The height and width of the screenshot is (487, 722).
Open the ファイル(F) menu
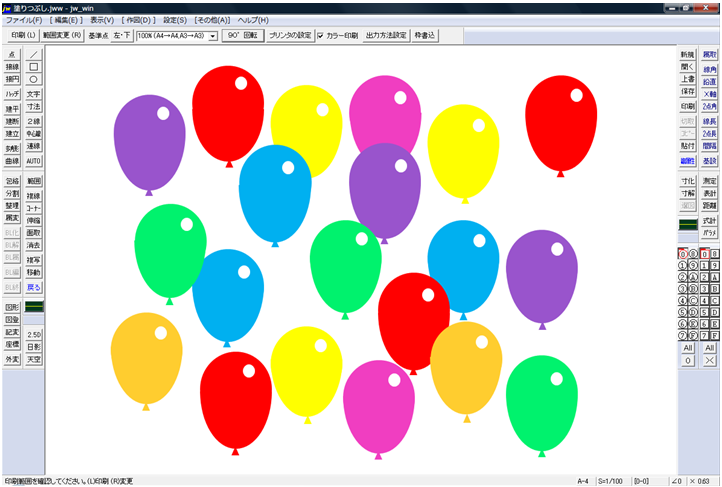click(x=24, y=20)
